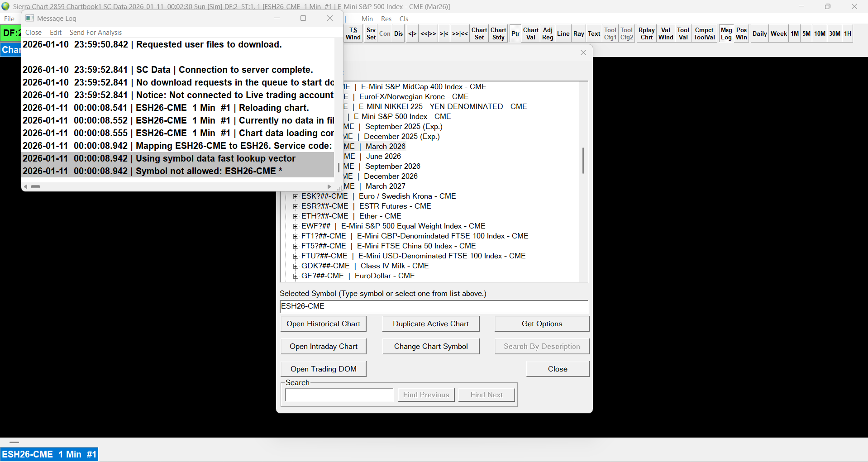Image resolution: width=868 pixels, height=462 pixels.
Task: Click the Dis disconnect toolbar button
Action: coord(398,33)
